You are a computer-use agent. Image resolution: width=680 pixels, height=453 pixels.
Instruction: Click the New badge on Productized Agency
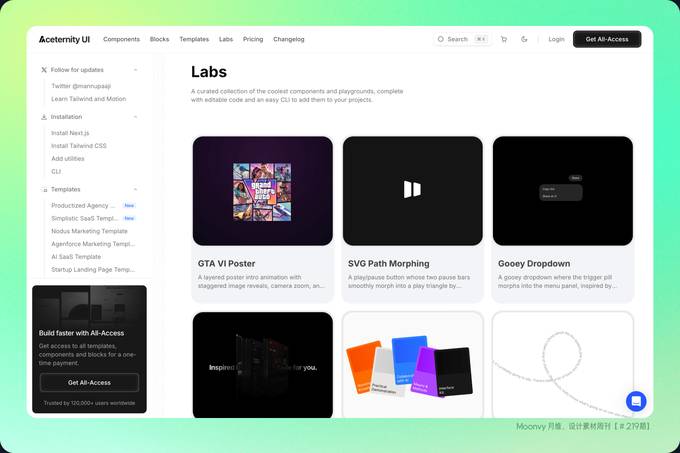point(129,205)
